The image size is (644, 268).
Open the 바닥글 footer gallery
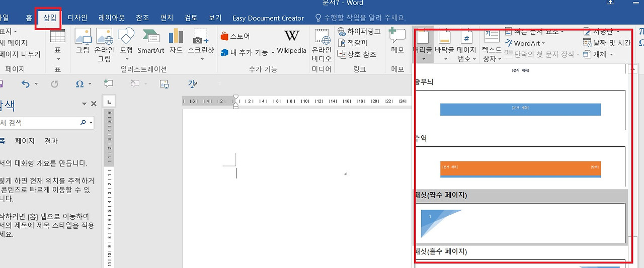444,45
